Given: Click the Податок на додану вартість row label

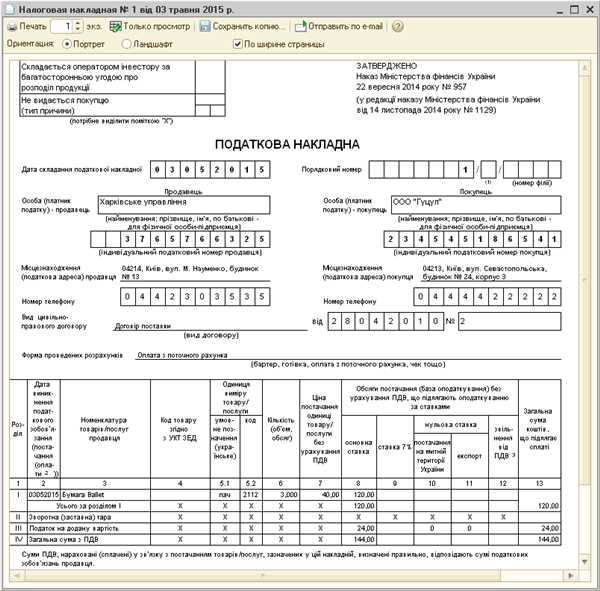Looking at the screenshot, I should [74, 528].
